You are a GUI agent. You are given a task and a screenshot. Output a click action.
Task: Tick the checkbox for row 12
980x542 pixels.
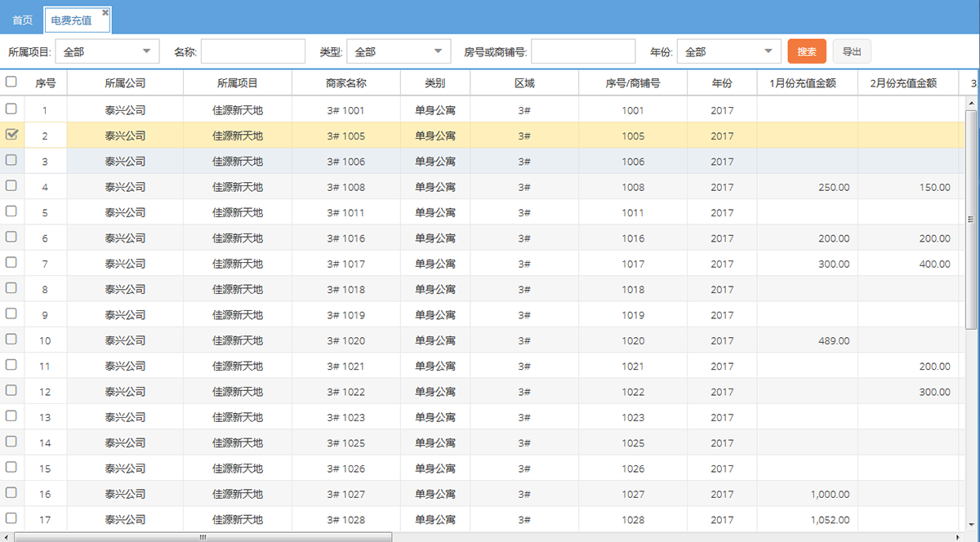pyautogui.click(x=11, y=390)
